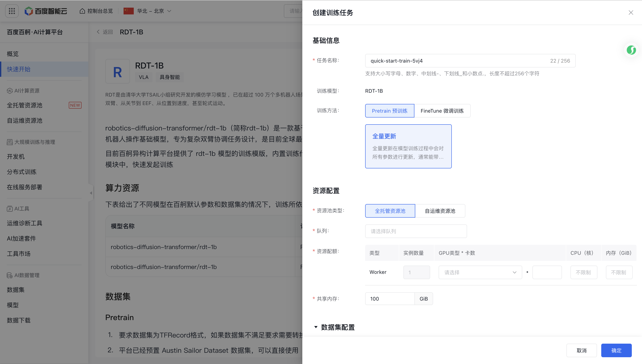Image resolution: width=642 pixels, height=364 pixels.
Task: Click the green floating assistant icon
Action: [x=631, y=50]
